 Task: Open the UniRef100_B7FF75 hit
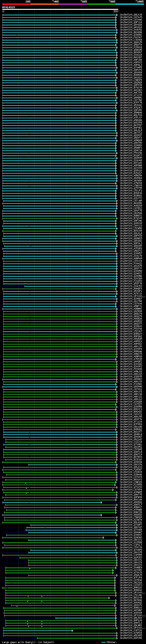pyautogui.click(x=131, y=103)
